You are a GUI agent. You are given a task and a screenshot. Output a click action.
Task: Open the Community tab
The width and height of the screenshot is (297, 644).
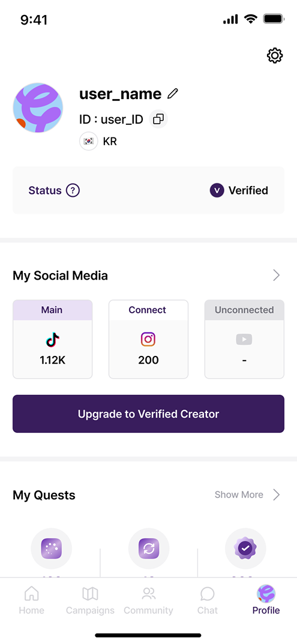coord(148,600)
